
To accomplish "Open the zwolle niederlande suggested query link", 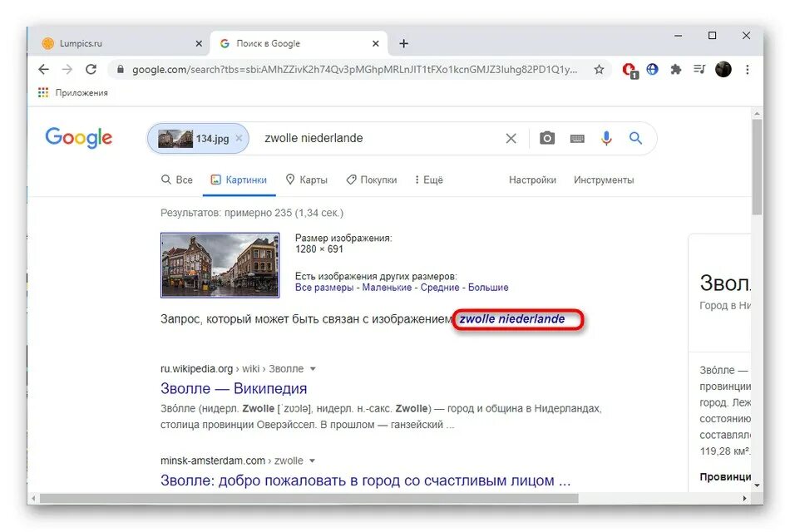I will click(x=512, y=319).
